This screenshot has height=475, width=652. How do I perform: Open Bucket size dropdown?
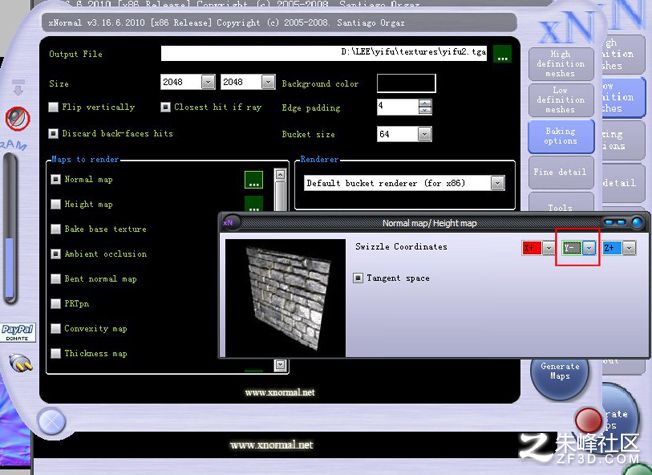[425, 134]
